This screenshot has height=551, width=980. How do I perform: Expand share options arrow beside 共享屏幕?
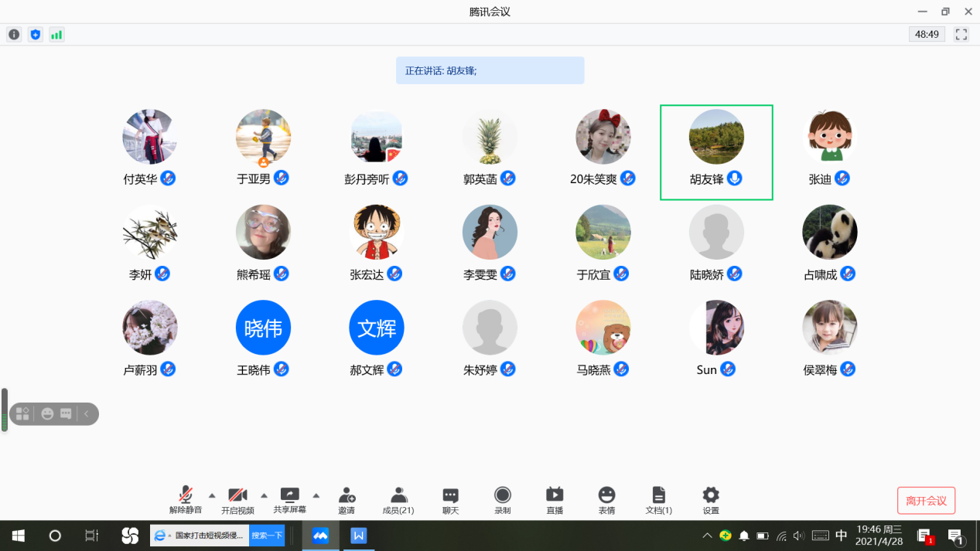[316, 495]
